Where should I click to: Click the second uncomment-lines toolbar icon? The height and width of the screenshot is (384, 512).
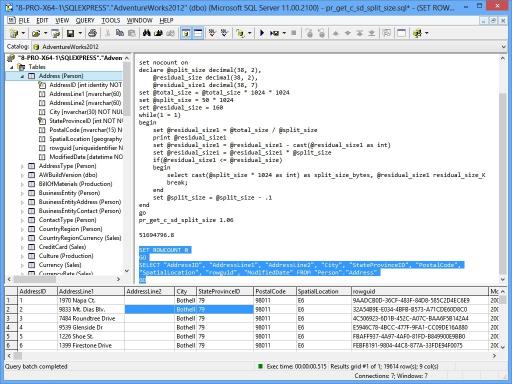(x=224, y=33)
